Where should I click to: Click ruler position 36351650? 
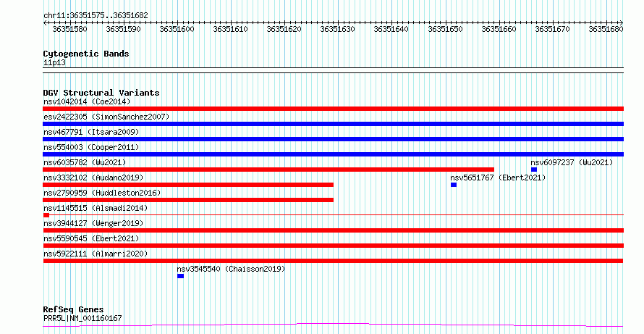(x=445, y=29)
